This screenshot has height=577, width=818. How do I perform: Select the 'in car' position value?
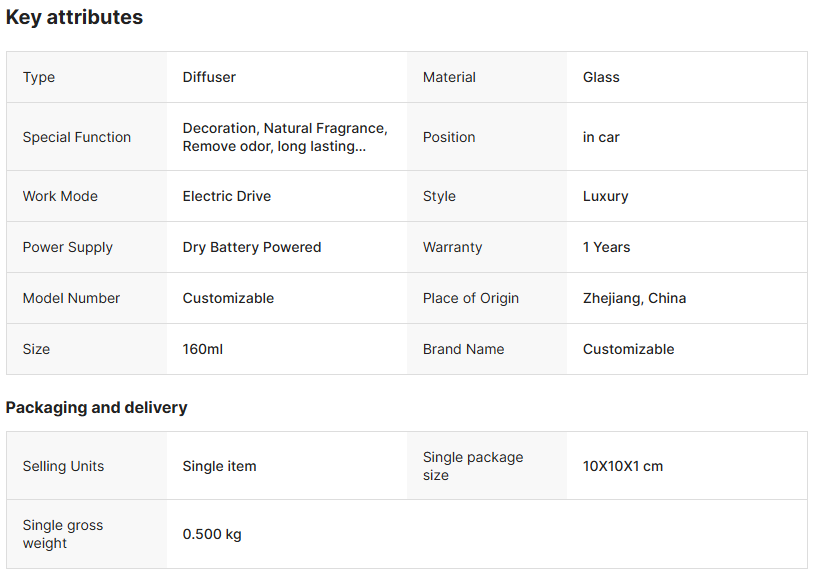[x=601, y=137]
